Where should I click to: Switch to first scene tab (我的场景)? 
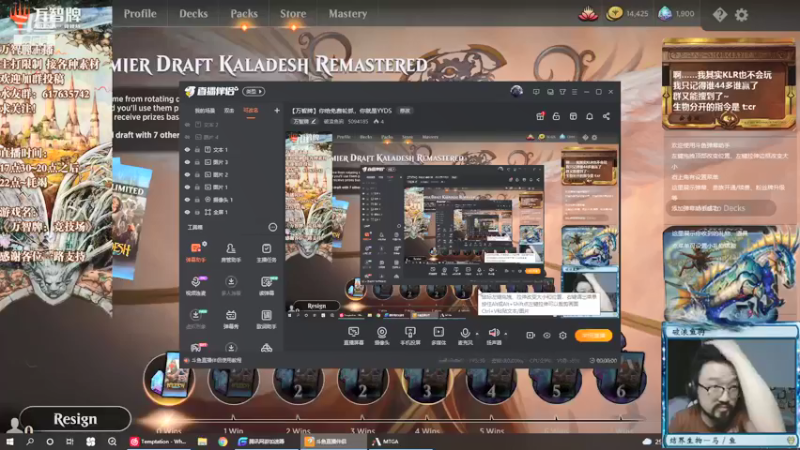pos(205,111)
